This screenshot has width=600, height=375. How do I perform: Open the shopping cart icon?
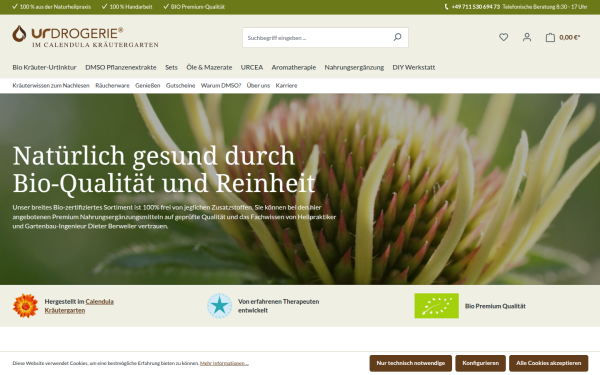[x=550, y=37]
